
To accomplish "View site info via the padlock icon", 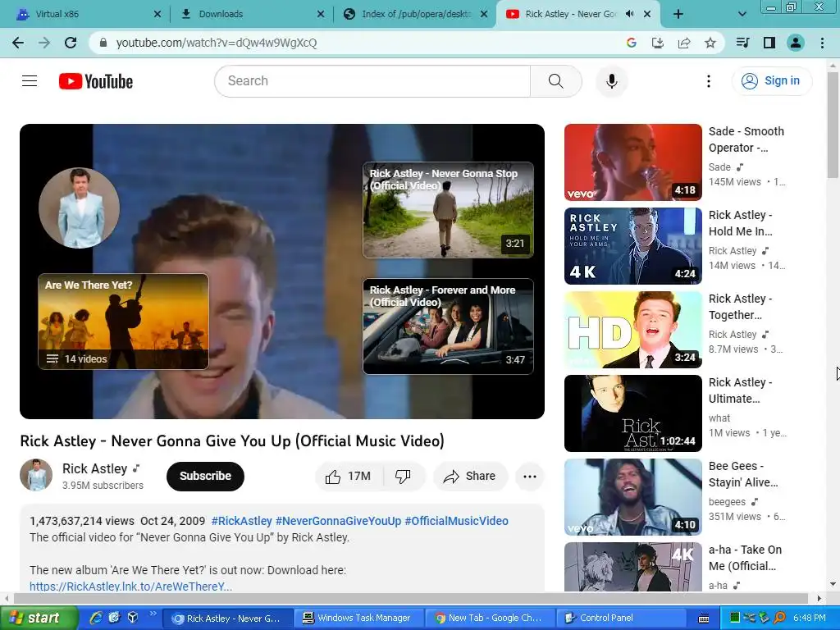I will [x=103, y=43].
